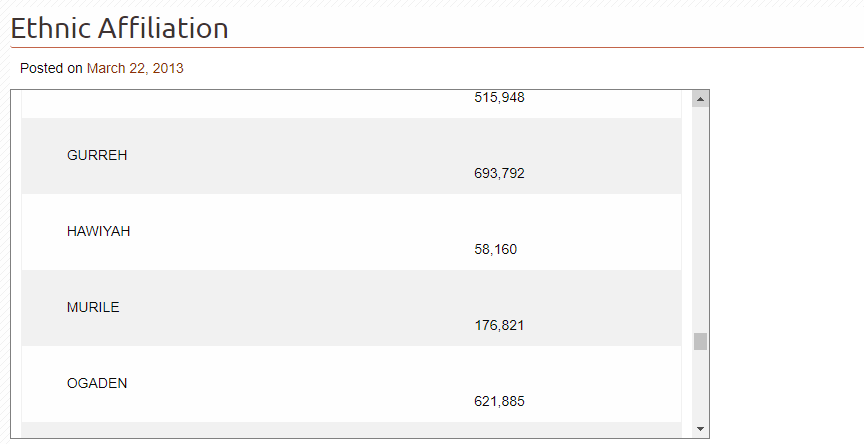This screenshot has height=444, width=864.
Task: Click the partially visible gray row below OGADEN
Action: [x=350, y=430]
